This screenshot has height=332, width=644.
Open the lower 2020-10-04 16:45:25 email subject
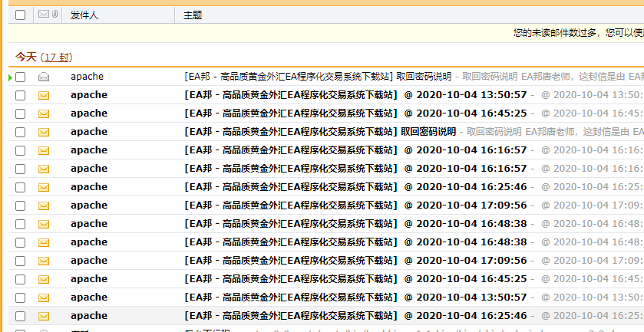(x=355, y=278)
